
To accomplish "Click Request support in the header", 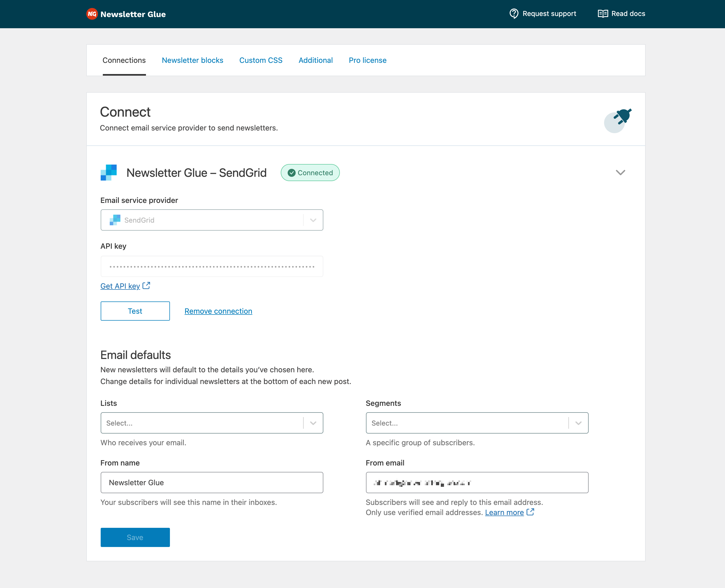I will point(549,14).
